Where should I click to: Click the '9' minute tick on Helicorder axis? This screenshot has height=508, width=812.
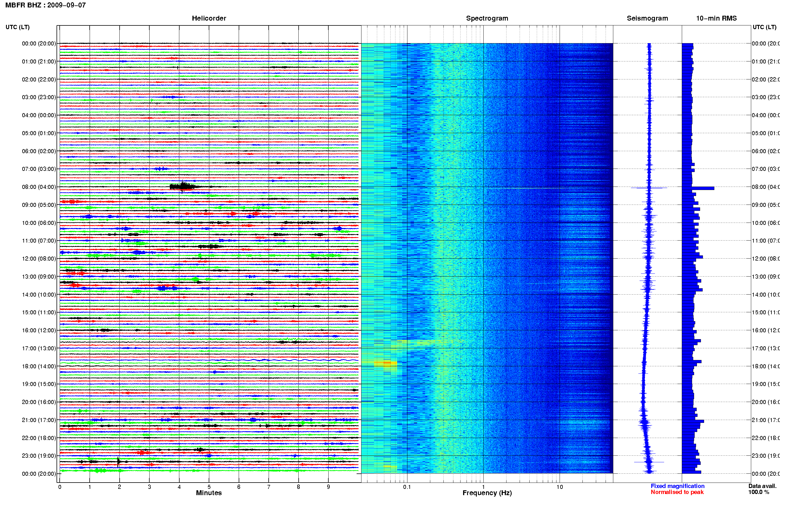pos(328,487)
